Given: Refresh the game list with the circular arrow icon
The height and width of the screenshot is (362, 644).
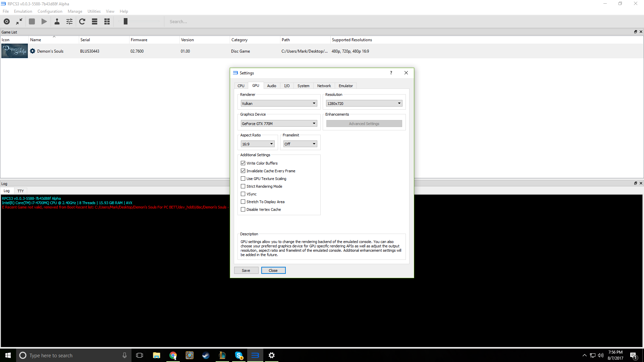Looking at the screenshot, I should click(82, 21).
